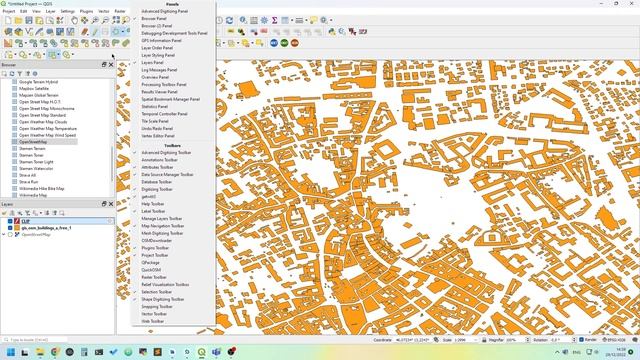Screen dimensions: 640x360
Task: Open the Vector menu
Action: (x=104, y=11)
